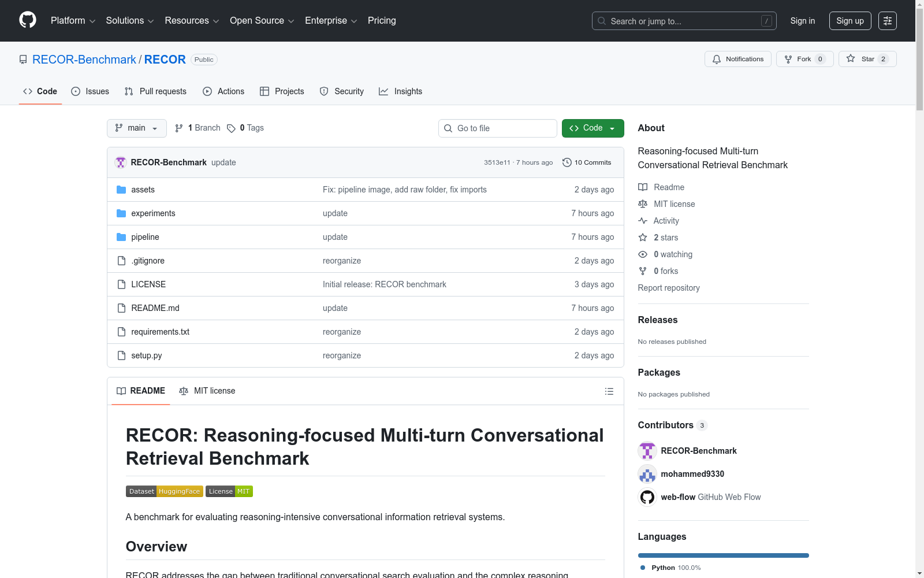Image resolution: width=924 pixels, height=578 pixels.
Task: Click the Sign in link
Action: 803,21
